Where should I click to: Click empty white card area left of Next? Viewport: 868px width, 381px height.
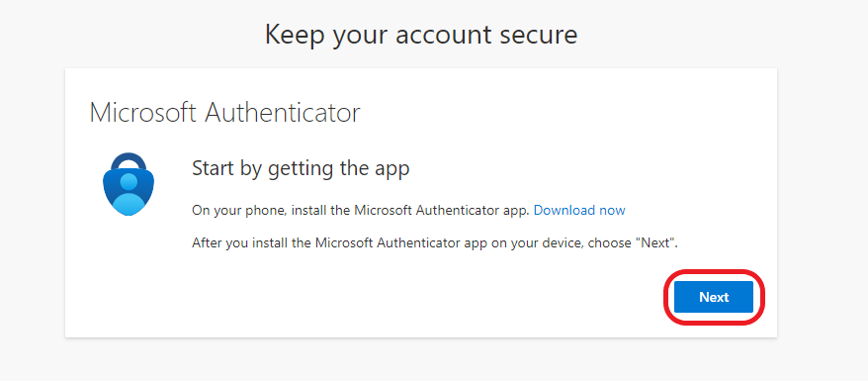click(388, 297)
